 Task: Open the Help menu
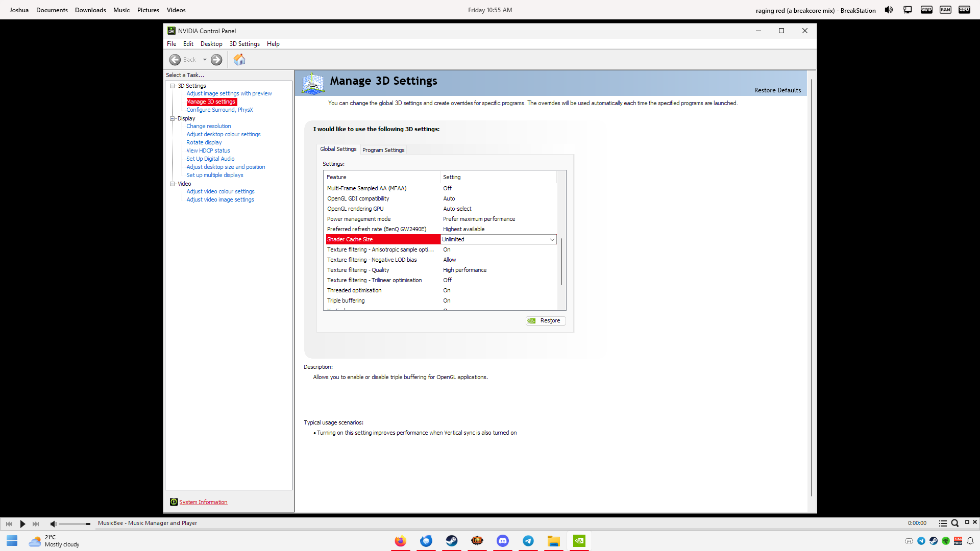273,44
